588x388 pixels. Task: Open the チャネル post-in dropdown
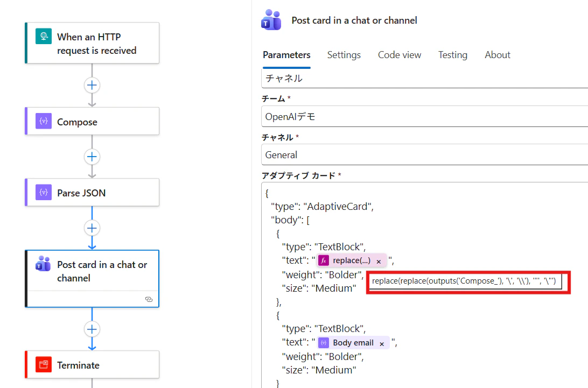point(424,79)
